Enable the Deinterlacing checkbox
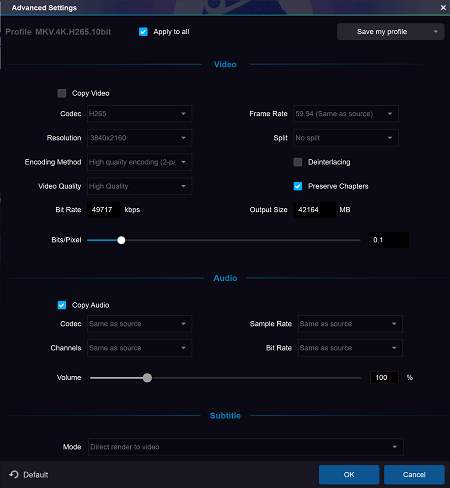Screen dimensions: 450x488 pyautogui.click(x=298, y=162)
